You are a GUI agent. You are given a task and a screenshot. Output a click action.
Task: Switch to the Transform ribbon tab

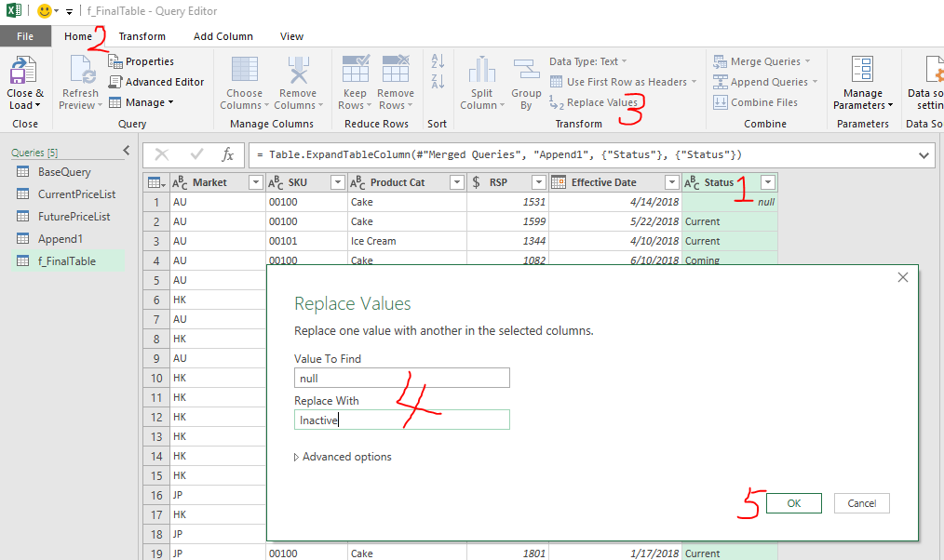[142, 36]
